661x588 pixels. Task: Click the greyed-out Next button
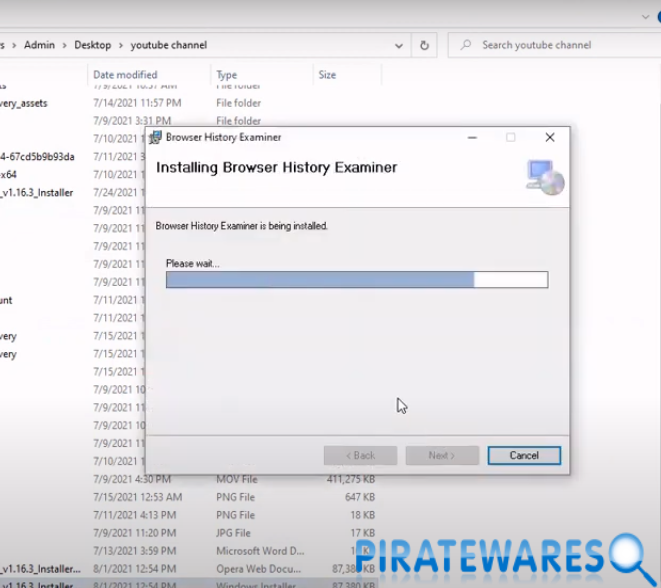coord(441,455)
